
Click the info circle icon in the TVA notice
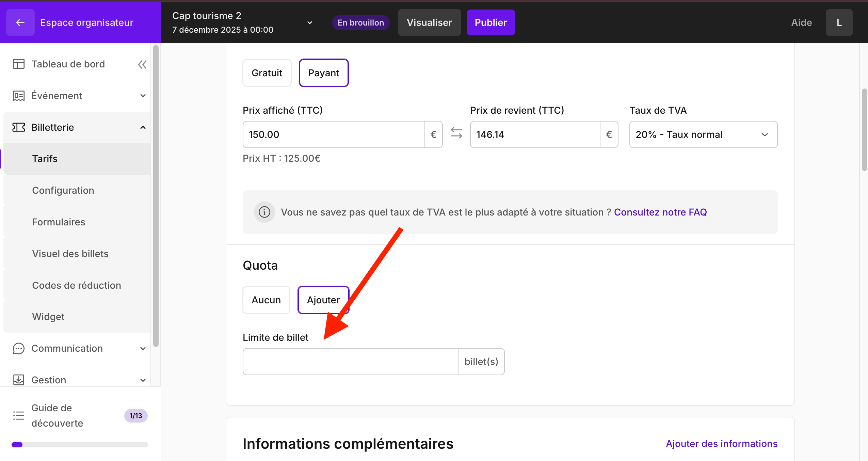(264, 212)
